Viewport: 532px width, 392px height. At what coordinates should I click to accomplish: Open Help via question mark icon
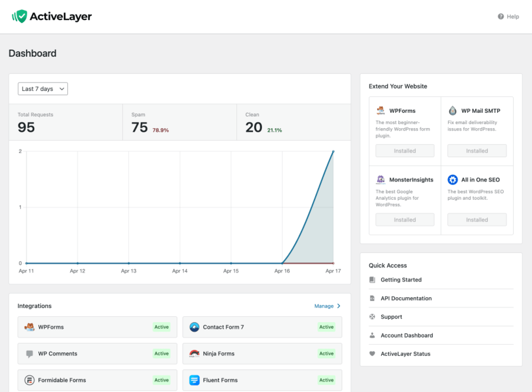[x=501, y=17]
